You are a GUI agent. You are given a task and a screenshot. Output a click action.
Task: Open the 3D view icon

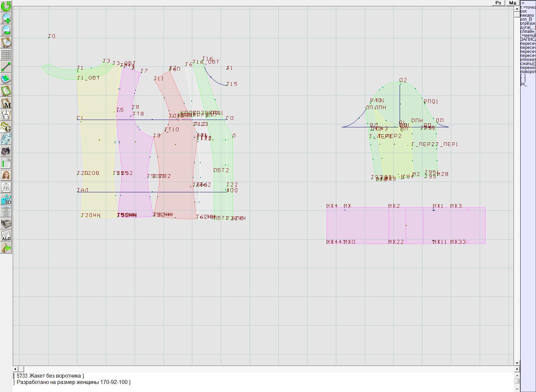(6, 200)
